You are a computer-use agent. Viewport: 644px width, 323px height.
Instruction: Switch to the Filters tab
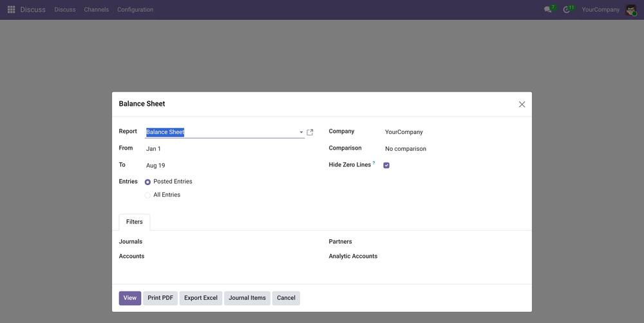(x=135, y=222)
